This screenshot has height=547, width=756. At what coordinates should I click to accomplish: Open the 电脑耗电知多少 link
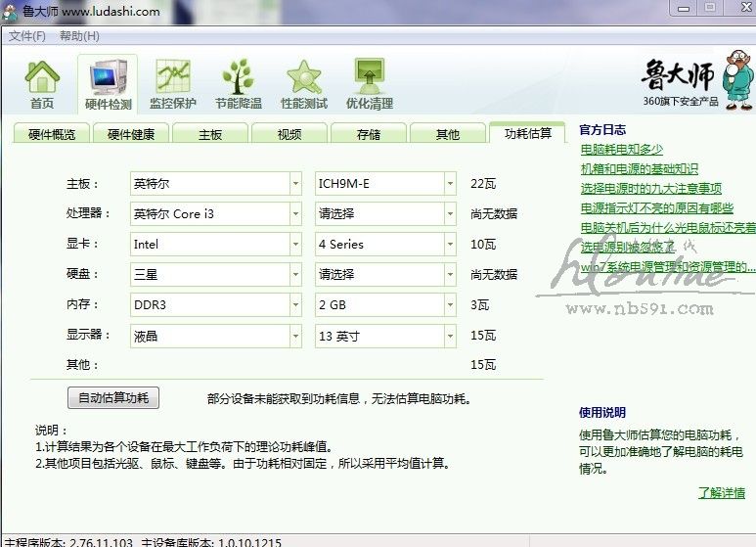coord(621,150)
